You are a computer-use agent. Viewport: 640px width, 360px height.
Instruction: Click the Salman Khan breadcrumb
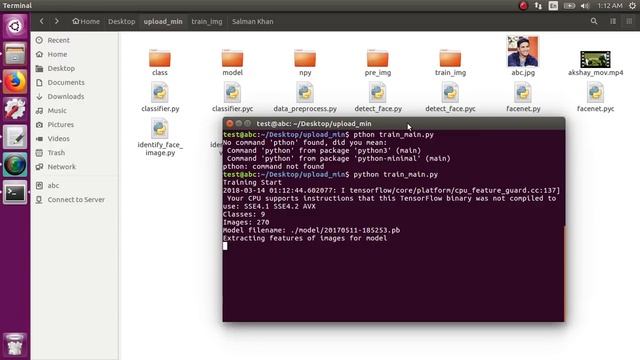[253, 21]
